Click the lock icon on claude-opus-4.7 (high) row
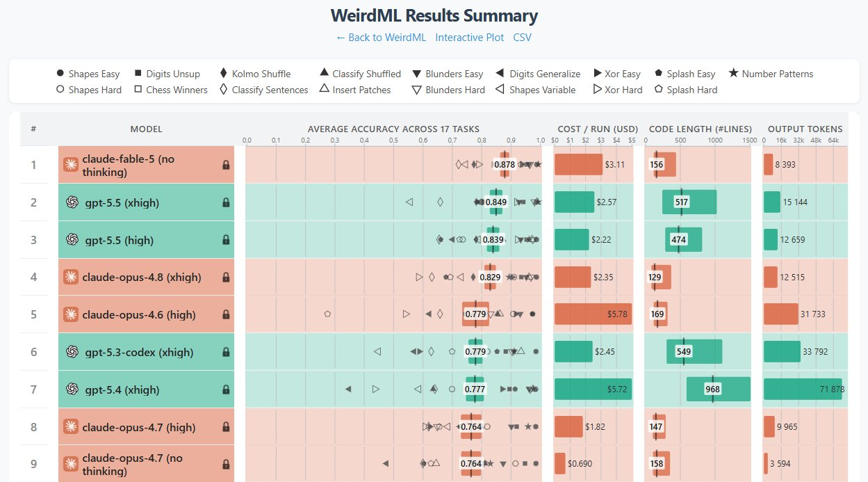 tap(226, 426)
